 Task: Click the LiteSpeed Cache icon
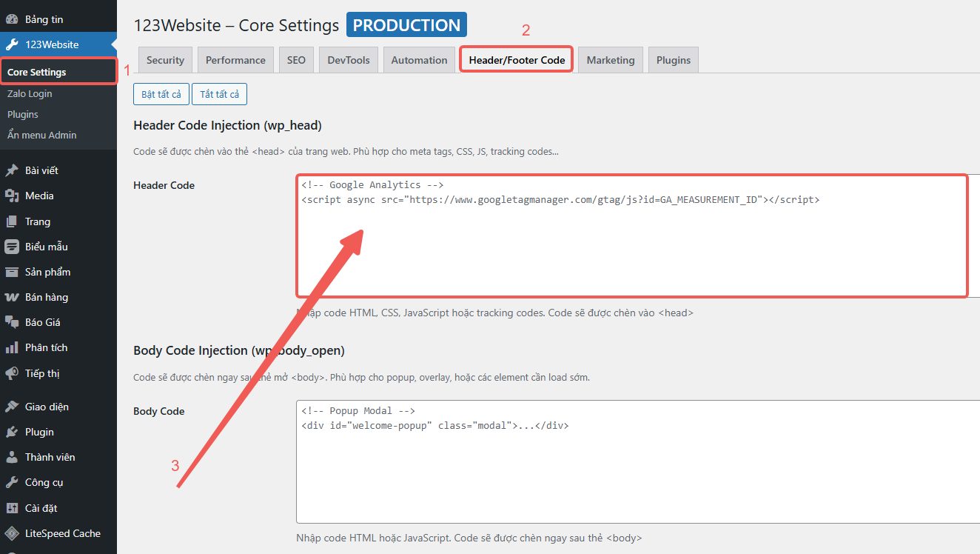click(12, 533)
